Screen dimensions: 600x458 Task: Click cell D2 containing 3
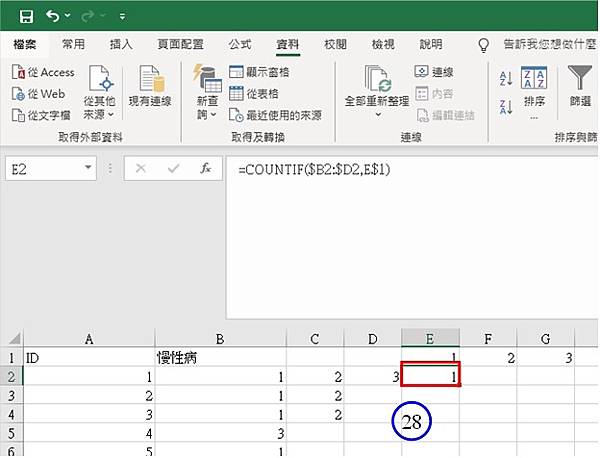point(373,377)
